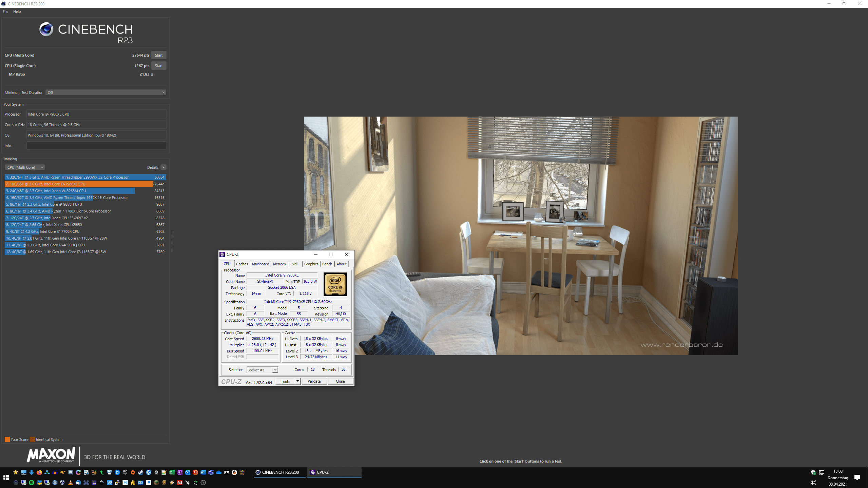Click the Close button in CPU-Z

click(x=340, y=381)
